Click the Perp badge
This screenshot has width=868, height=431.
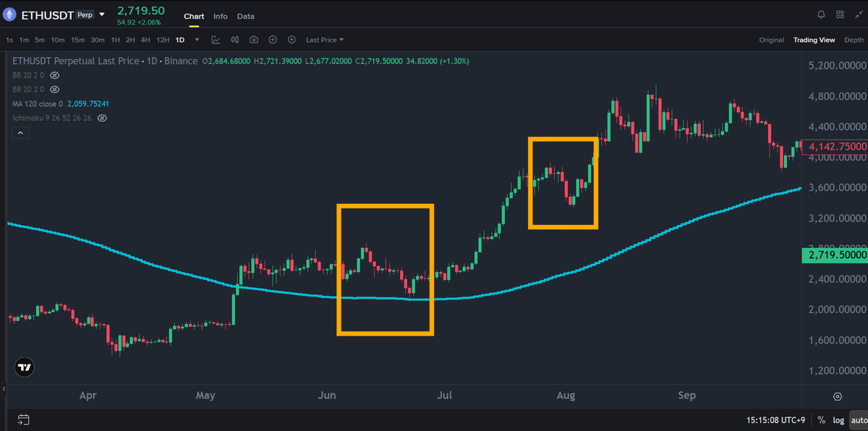pyautogui.click(x=85, y=14)
